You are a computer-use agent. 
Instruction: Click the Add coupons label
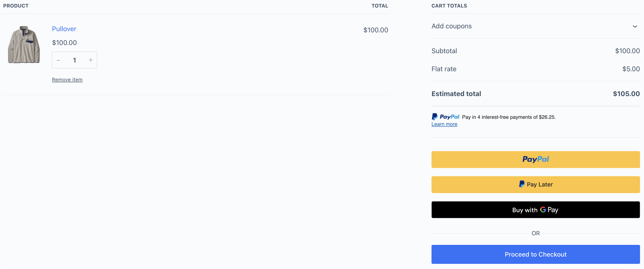click(x=451, y=26)
